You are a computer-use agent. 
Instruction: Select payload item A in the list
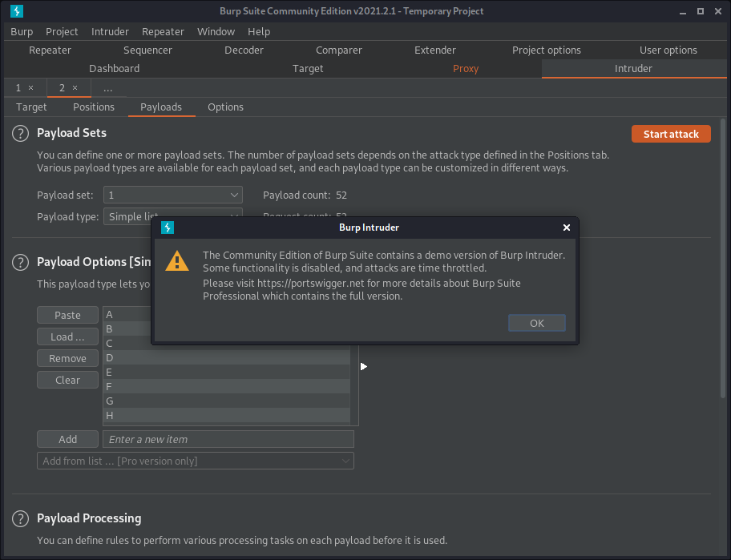pos(127,315)
